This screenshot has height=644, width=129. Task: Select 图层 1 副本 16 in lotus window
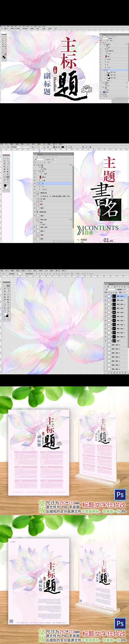coord(116,304)
